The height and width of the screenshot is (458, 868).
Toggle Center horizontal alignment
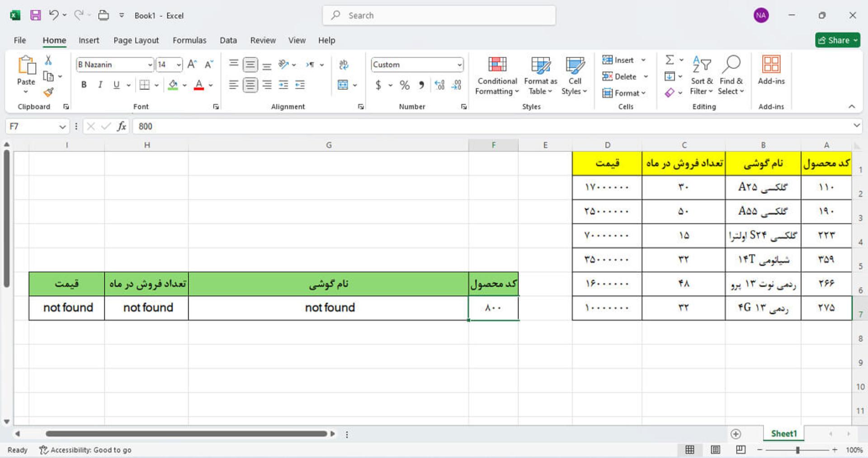point(250,84)
